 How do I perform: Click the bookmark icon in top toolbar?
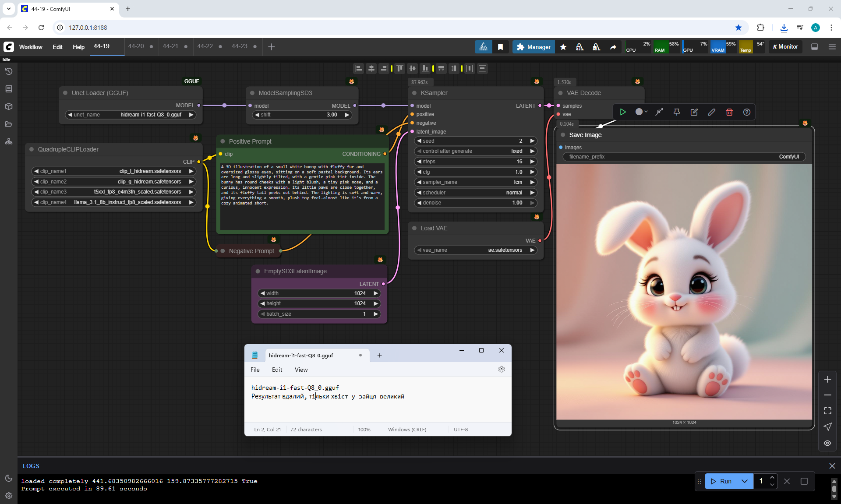click(x=500, y=47)
